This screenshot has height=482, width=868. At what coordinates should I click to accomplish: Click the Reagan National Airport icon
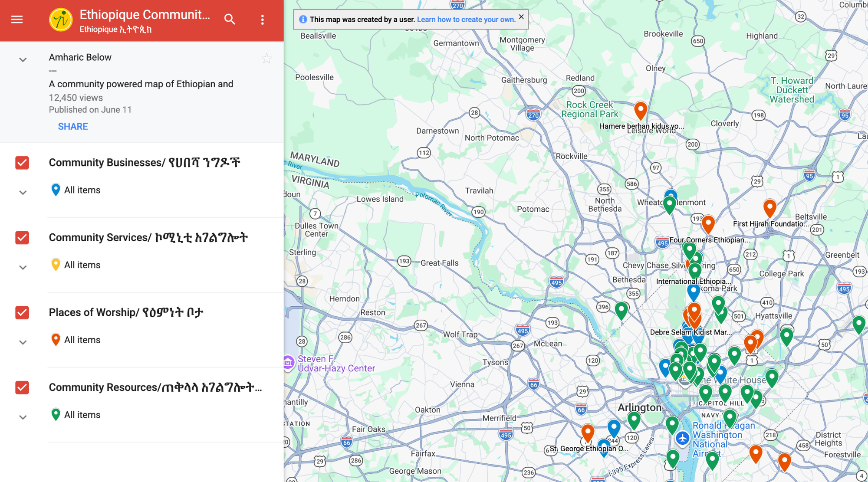pyautogui.click(x=682, y=438)
